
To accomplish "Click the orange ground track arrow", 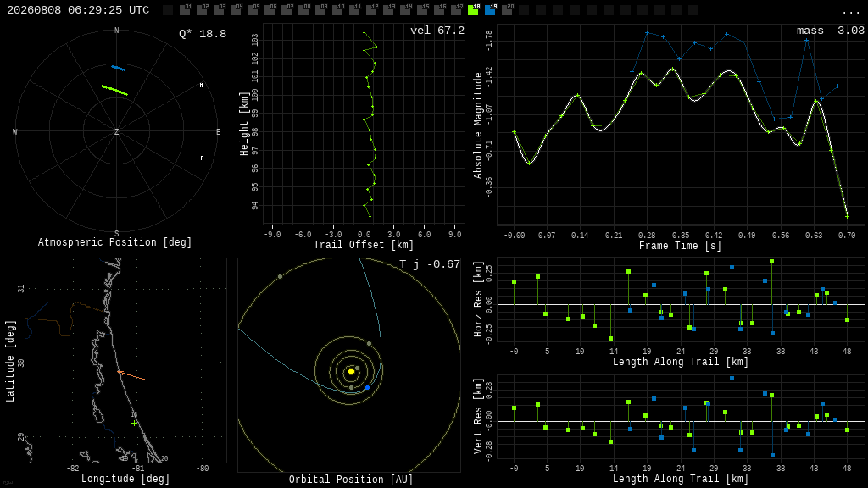I will click(131, 375).
